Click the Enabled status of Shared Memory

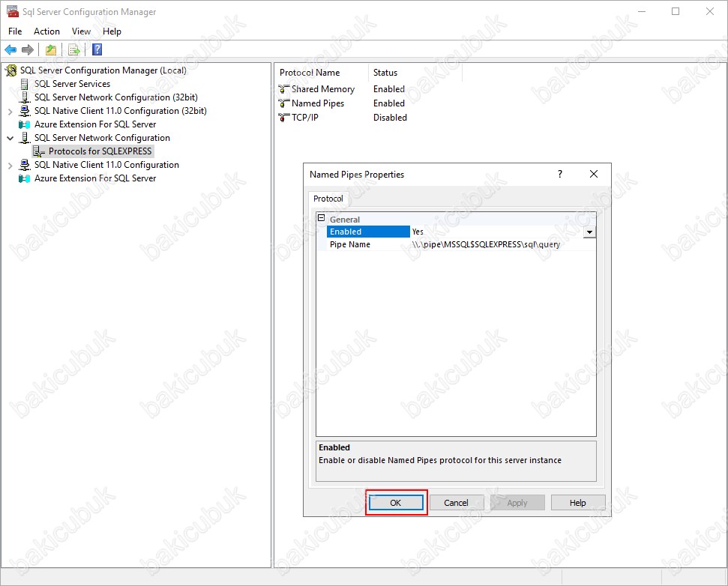tap(389, 89)
